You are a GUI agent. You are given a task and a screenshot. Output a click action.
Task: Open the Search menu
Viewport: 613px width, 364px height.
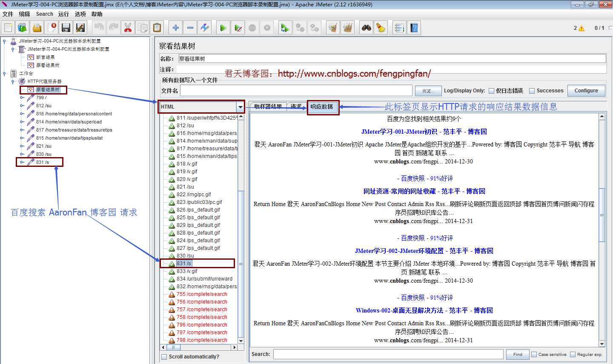45,14
